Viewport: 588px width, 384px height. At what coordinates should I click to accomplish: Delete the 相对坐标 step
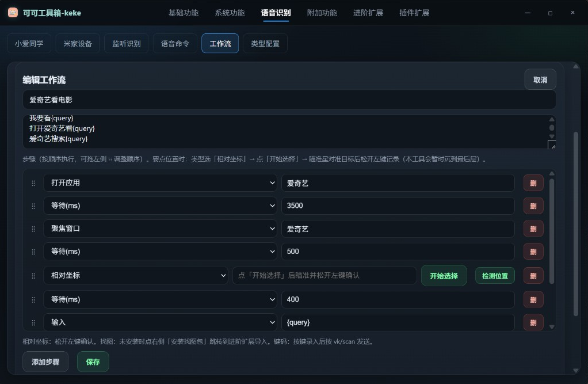coord(533,276)
